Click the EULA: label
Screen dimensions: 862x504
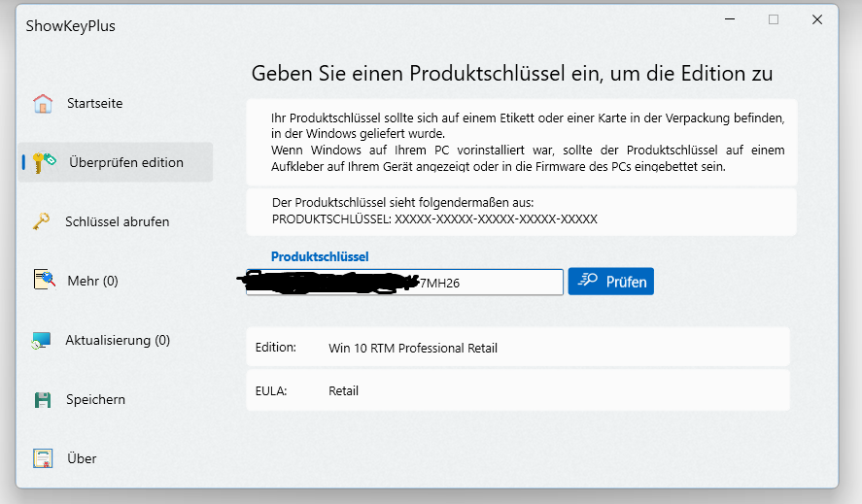tap(271, 390)
